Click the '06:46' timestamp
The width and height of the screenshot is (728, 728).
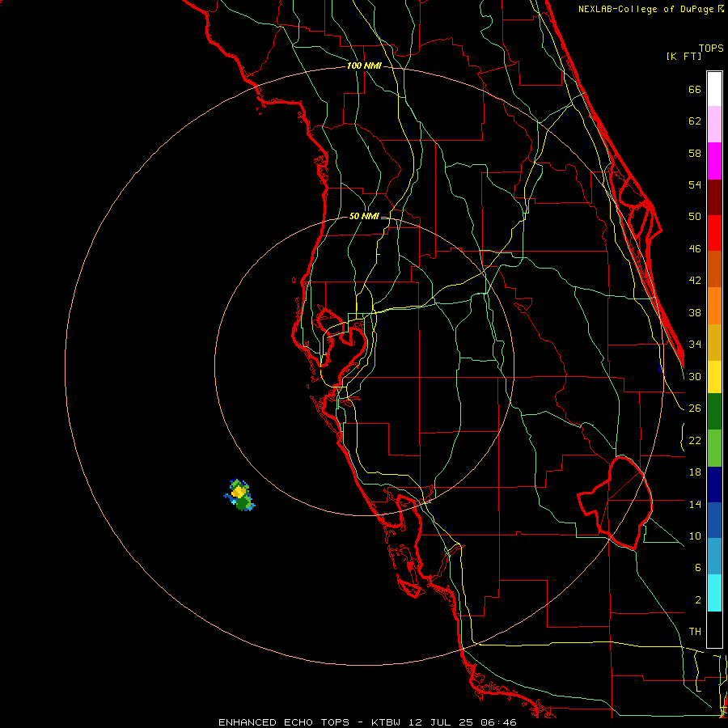(x=498, y=722)
